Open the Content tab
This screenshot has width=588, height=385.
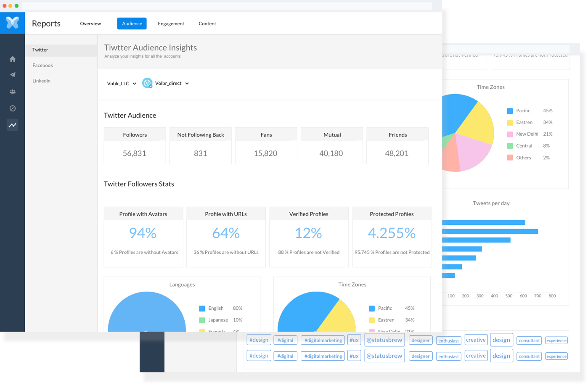tap(207, 24)
